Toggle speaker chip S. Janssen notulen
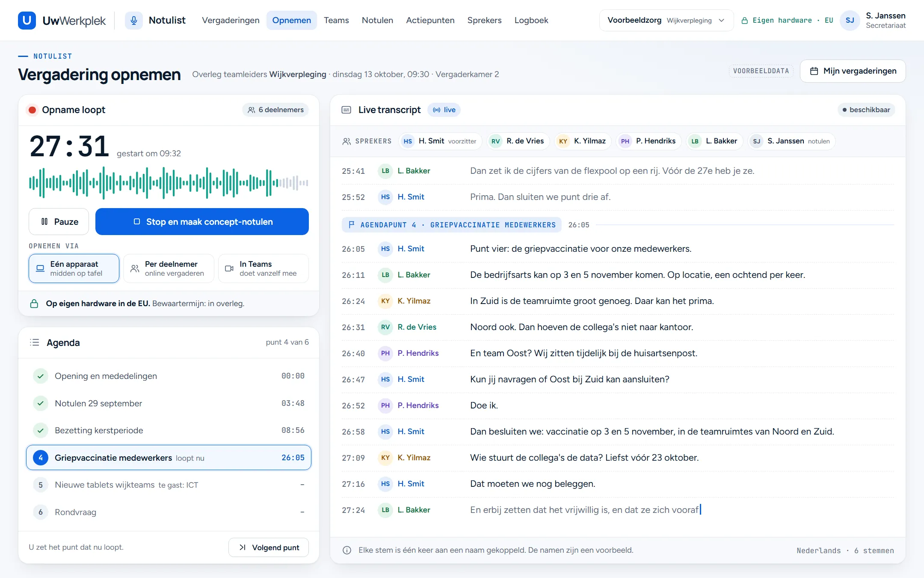 pos(791,141)
